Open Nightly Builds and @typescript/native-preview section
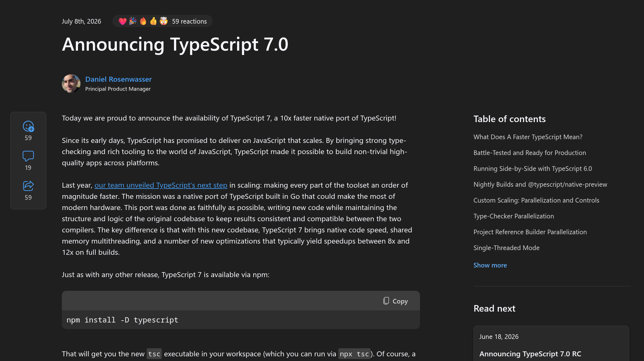 [x=540, y=185]
